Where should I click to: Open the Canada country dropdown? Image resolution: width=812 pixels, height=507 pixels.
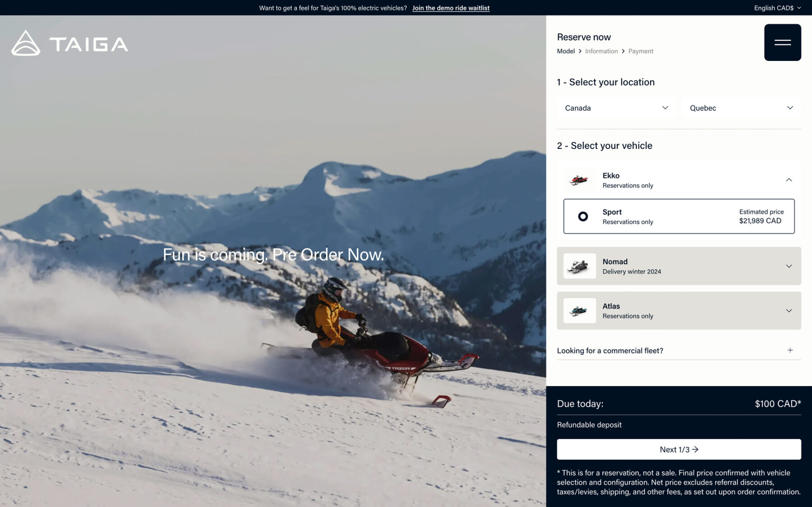(x=616, y=108)
